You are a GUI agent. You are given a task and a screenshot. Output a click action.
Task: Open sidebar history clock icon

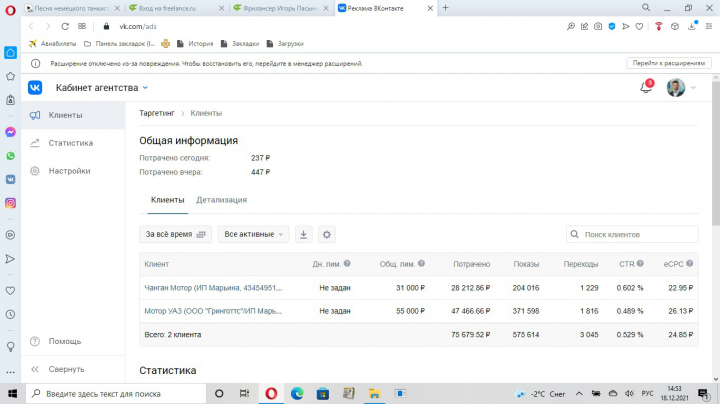(10, 314)
